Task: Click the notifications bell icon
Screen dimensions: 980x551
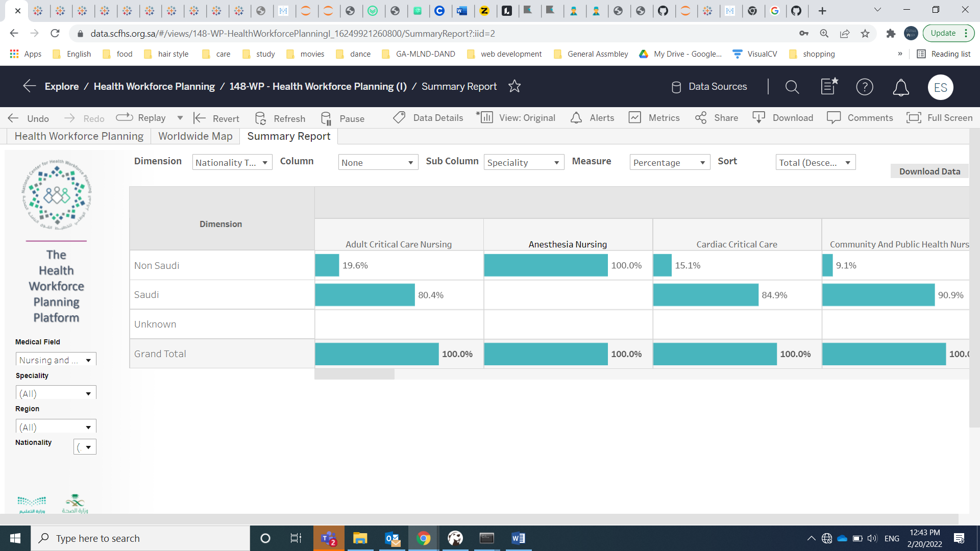Action: [900, 87]
